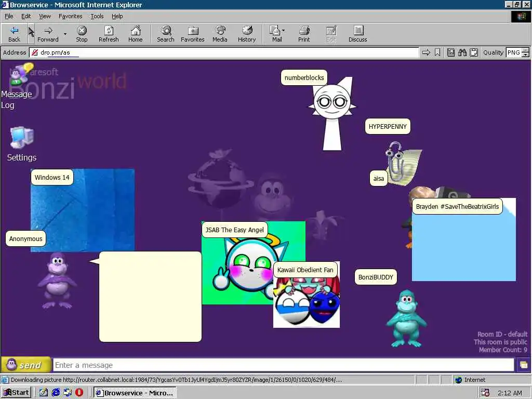Open the History toolbar icon

coord(247,34)
